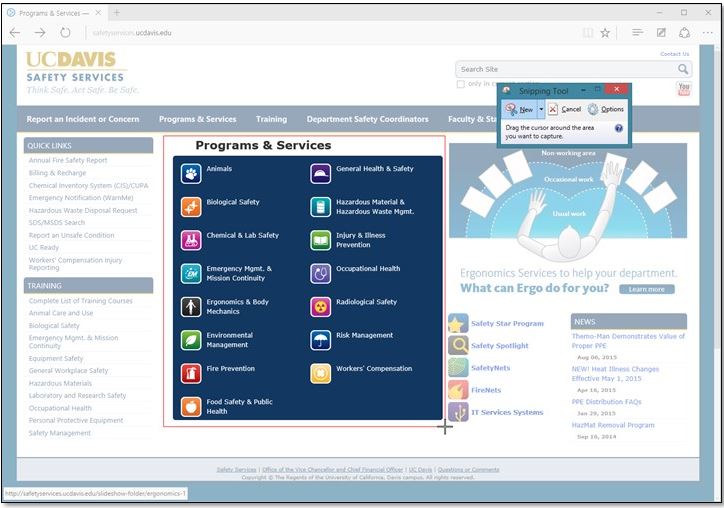Open the browser Hub icon
Image resolution: width=724 pixels, height=508 pixels.
coord(638,32)
